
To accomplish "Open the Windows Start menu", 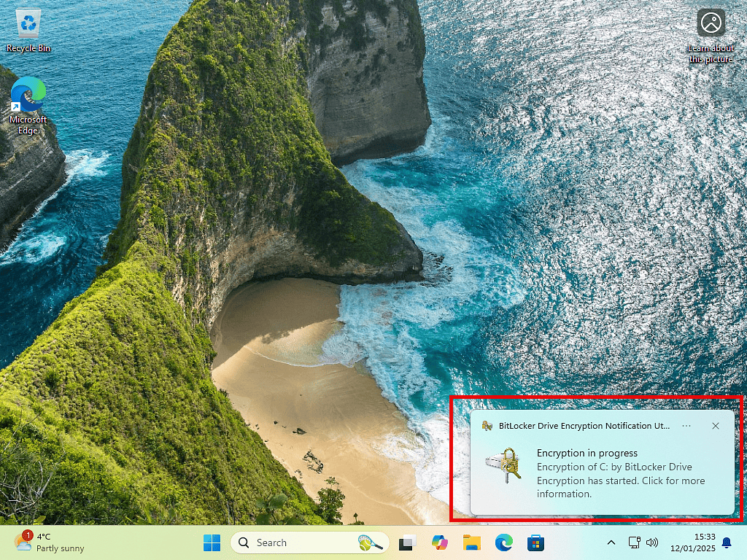I will 212,542.
